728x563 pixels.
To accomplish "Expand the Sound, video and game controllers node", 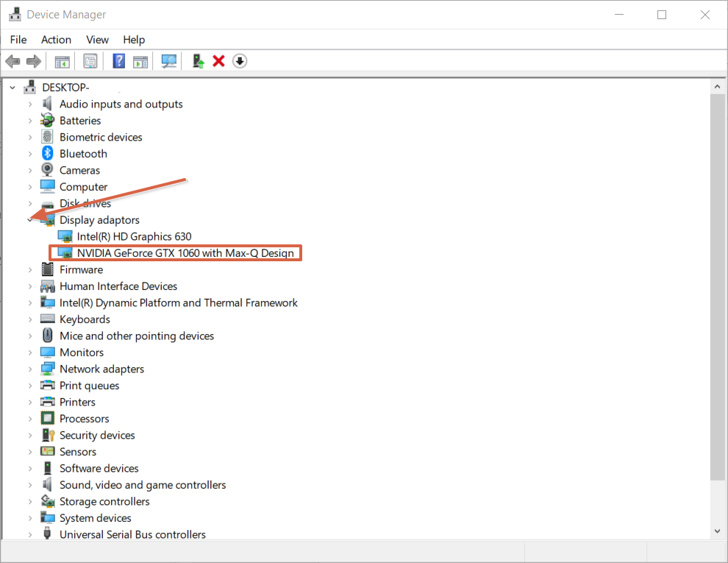I will pyautogui.click(x=30, y=485).
